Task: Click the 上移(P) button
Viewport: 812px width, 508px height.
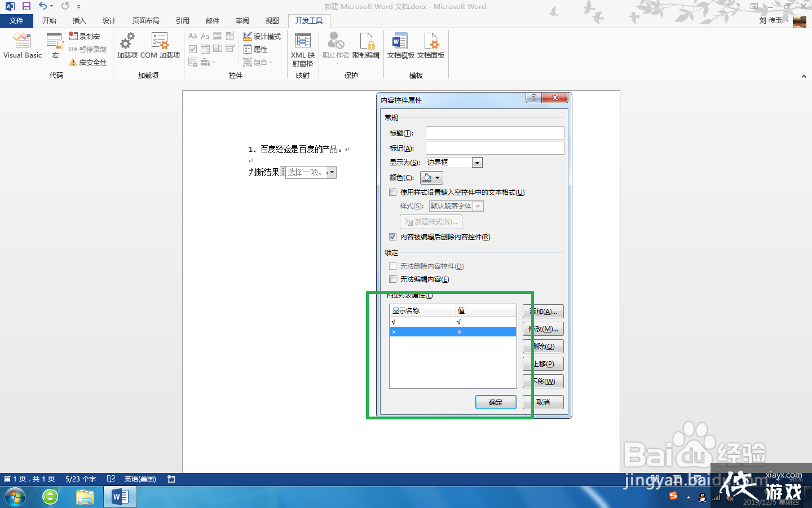Action: pos(543,364)
